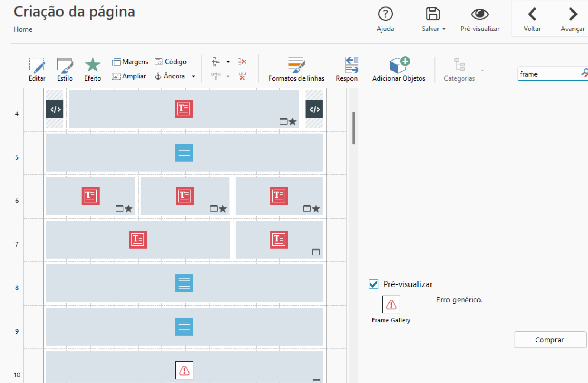Open the Estilo style tool
The height and width of the screenshot is (383, 588).
coord(65,66)
